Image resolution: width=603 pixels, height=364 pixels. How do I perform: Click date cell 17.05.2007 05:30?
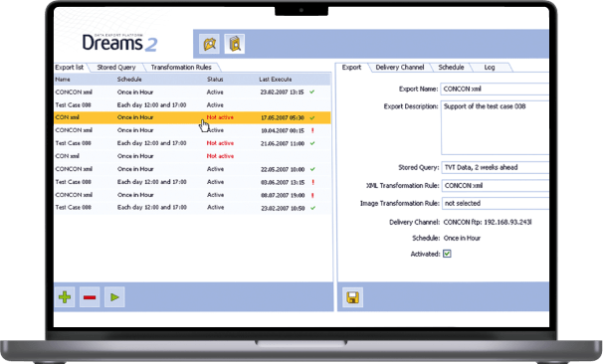tap(283, 118)
